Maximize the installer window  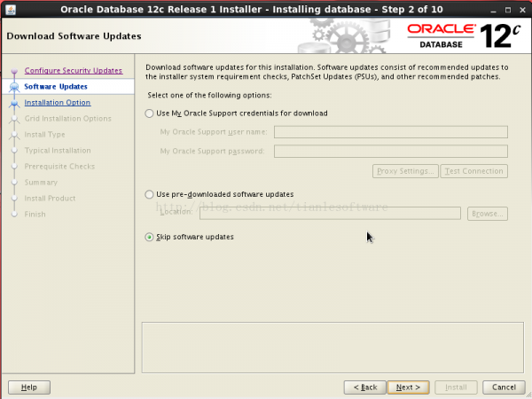pyautogui.click(x=508, y=10)
